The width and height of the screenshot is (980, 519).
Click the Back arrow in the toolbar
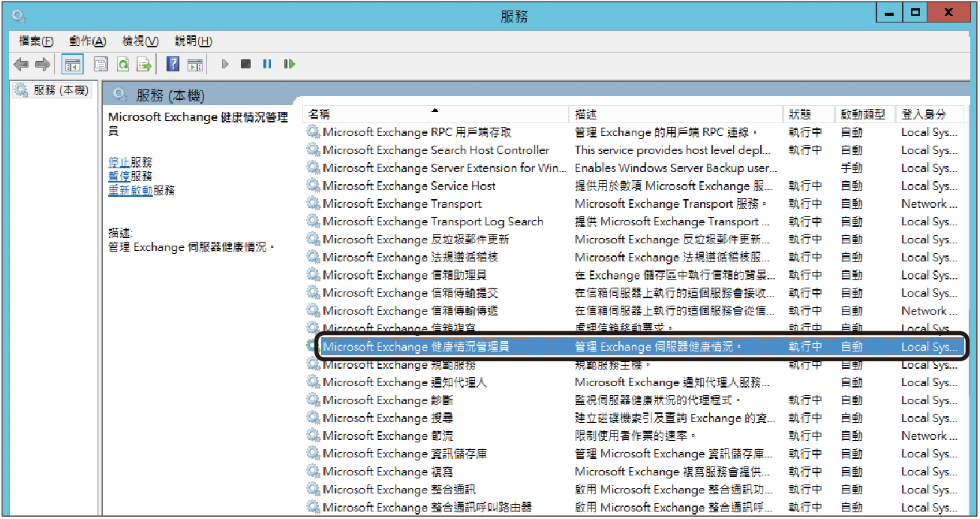pyautogui.click(x=21, y=65)
